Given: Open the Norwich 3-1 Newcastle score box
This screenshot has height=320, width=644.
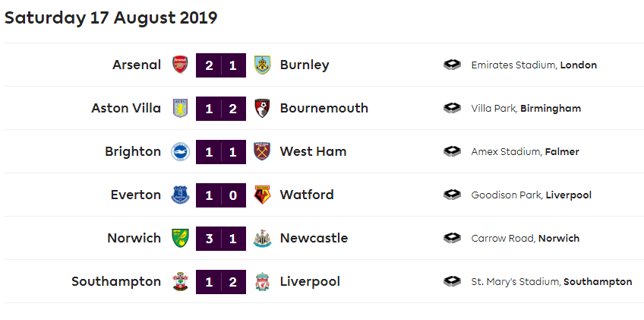Looking at the screenshot, I should click(221, 238).
